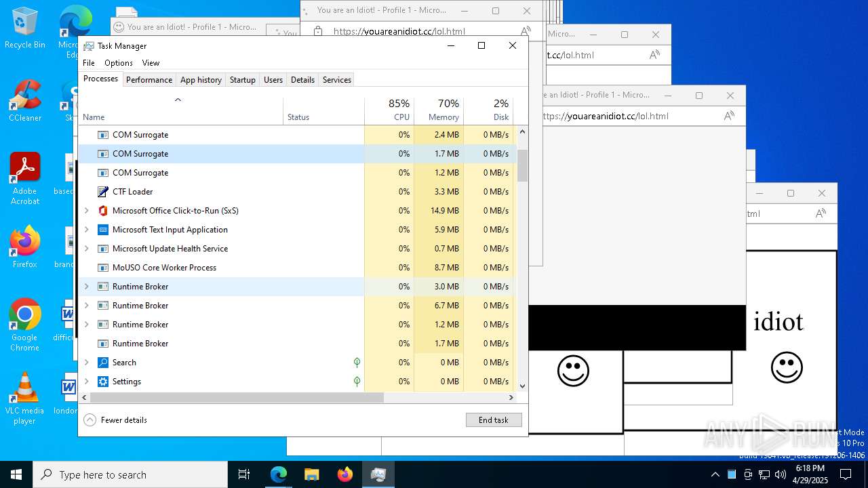Sort processes by Memory column
Viewport: 868px width, 488px height.
(439, 111)
